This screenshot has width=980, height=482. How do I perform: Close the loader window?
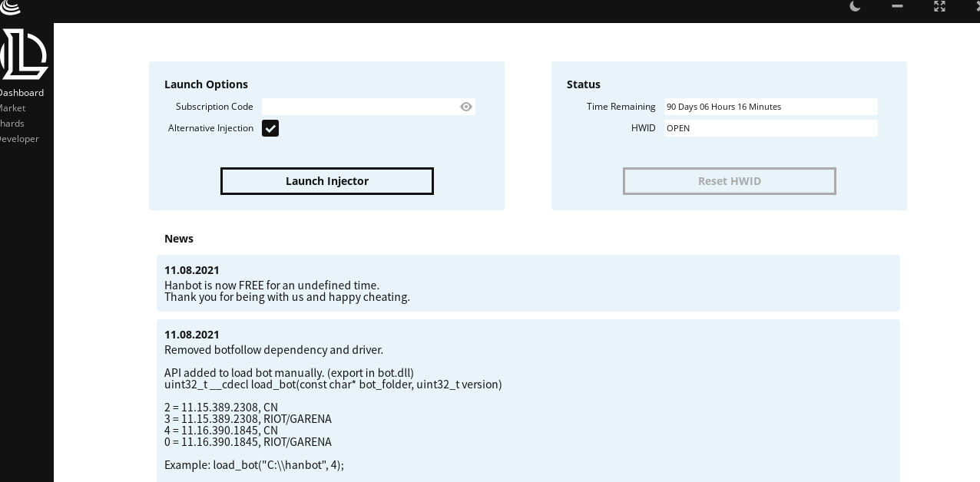click(x=977, y=5)
